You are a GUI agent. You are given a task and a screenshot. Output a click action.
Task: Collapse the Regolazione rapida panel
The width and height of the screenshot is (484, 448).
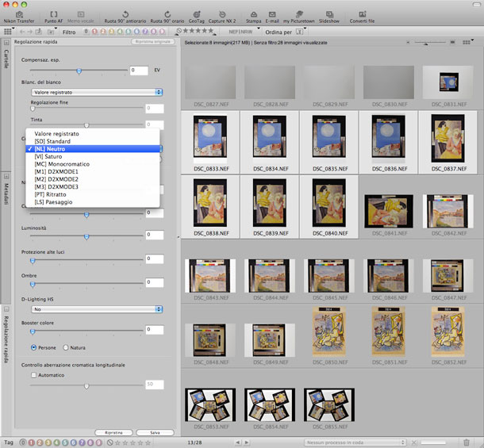click(6, 309)
